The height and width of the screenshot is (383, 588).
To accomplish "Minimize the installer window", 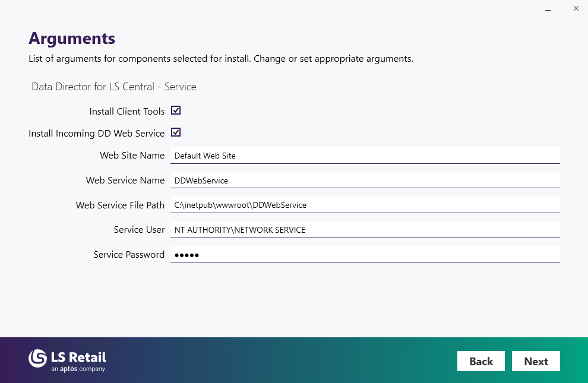I will 548,9.
